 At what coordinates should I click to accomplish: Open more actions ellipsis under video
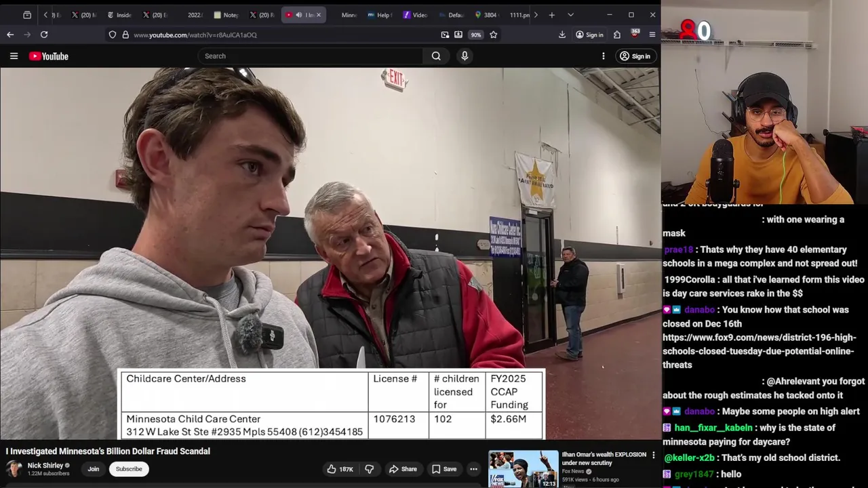coord(473,469)
